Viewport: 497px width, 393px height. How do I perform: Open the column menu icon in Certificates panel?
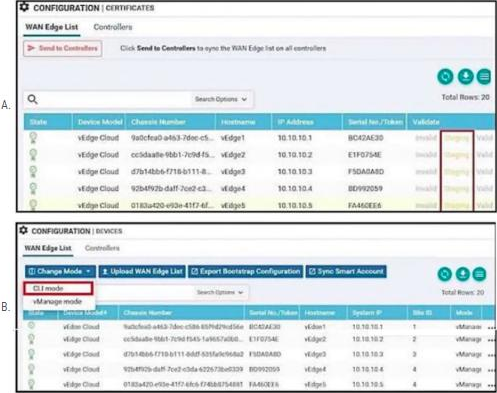(x=484, y=77)
